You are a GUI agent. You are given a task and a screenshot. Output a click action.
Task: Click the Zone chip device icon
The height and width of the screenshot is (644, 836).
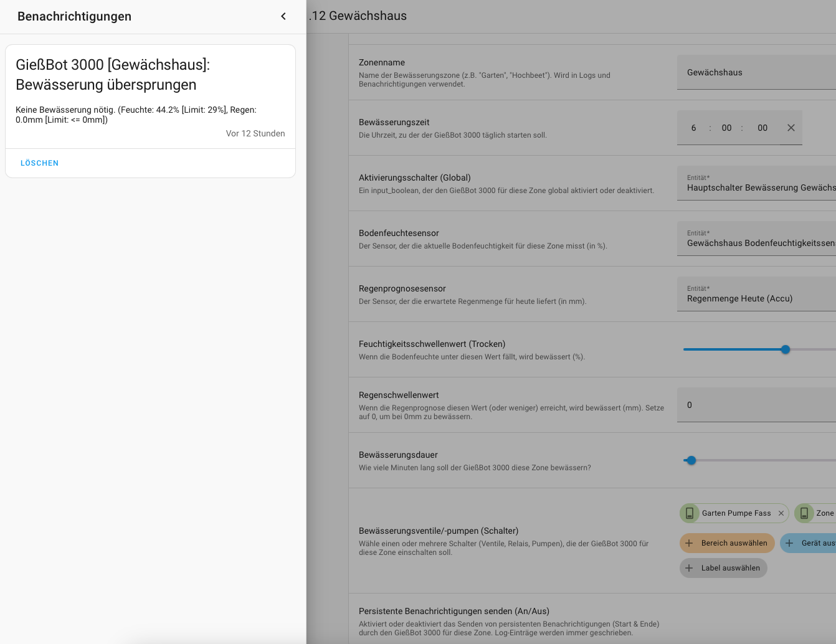tap(804, 513)
